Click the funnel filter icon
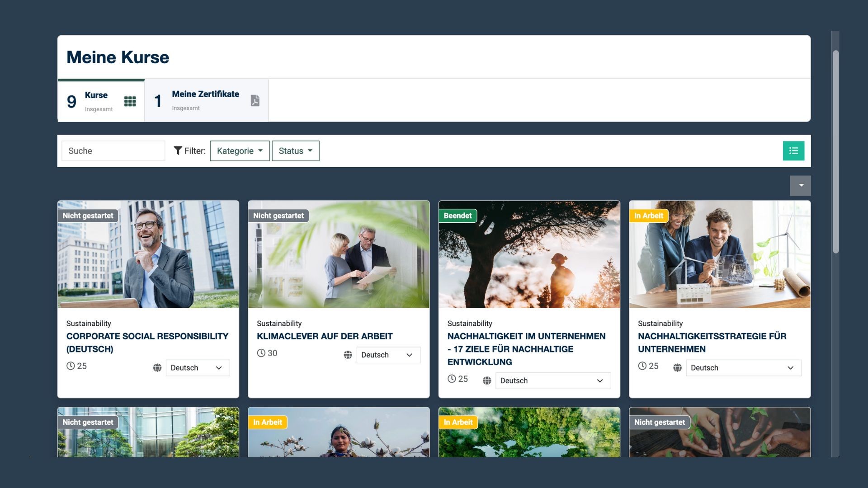The image size is (868, 488). pos(178,150)
